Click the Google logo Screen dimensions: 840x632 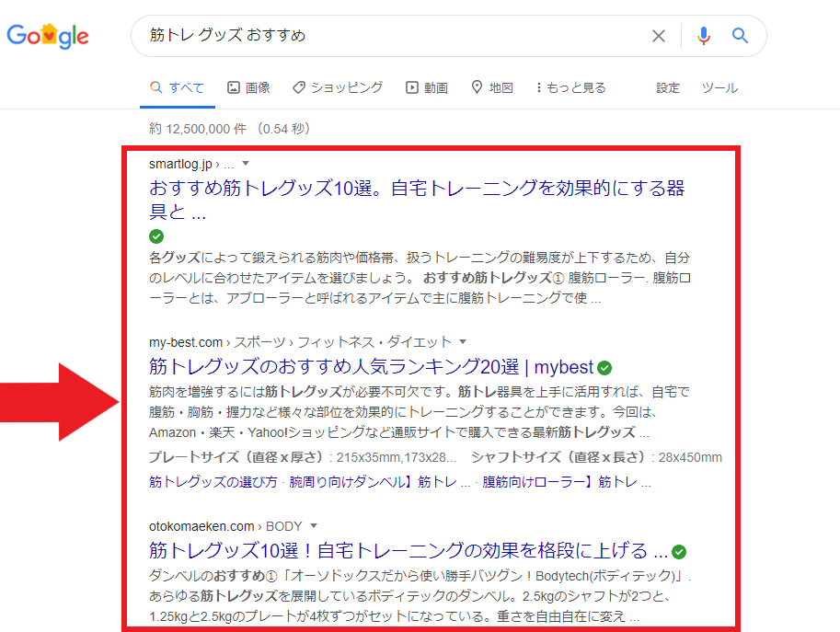click(x=48, y=36)
